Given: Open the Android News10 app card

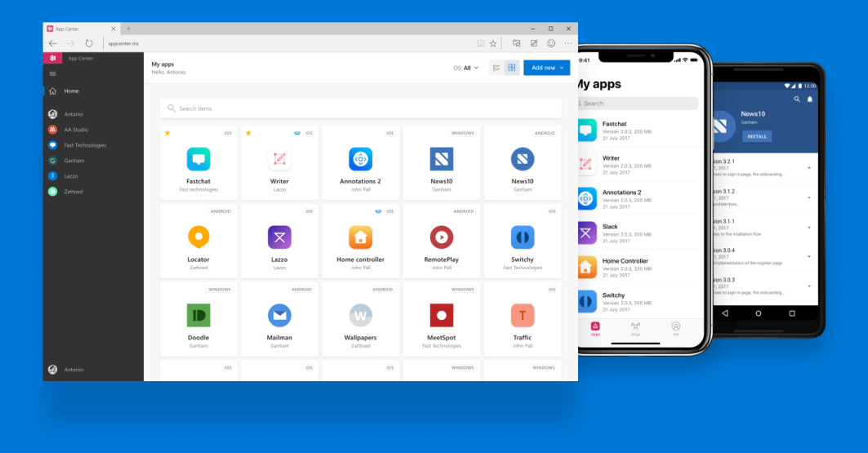Looking at the screenshot, I should click(x=522, y=162).
